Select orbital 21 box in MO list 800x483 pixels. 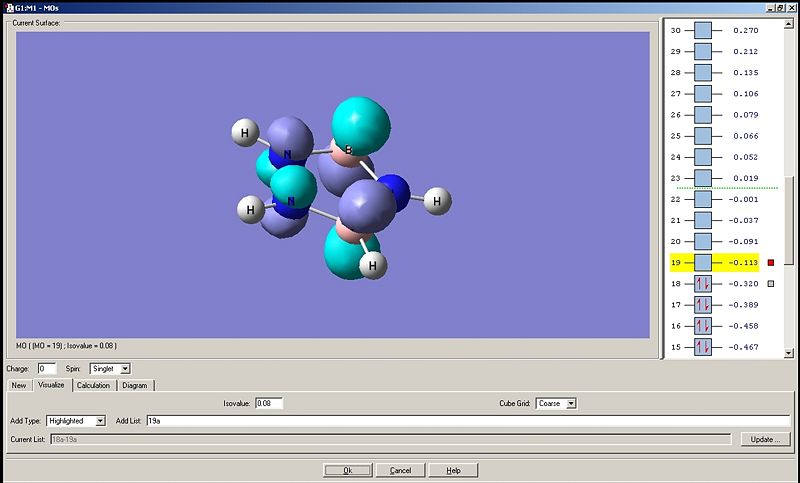click(x=703, y=220)
